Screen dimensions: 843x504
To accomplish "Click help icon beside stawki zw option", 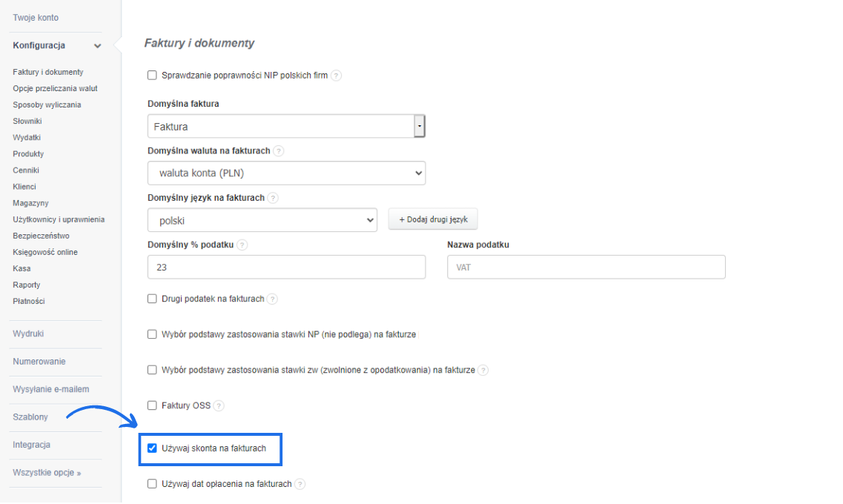I will (483, 370).
